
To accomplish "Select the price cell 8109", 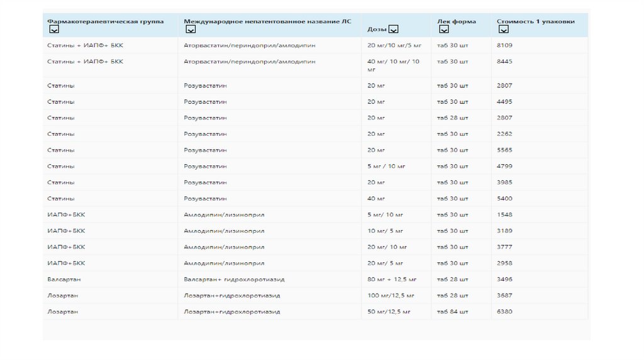I will coord(504,45).
